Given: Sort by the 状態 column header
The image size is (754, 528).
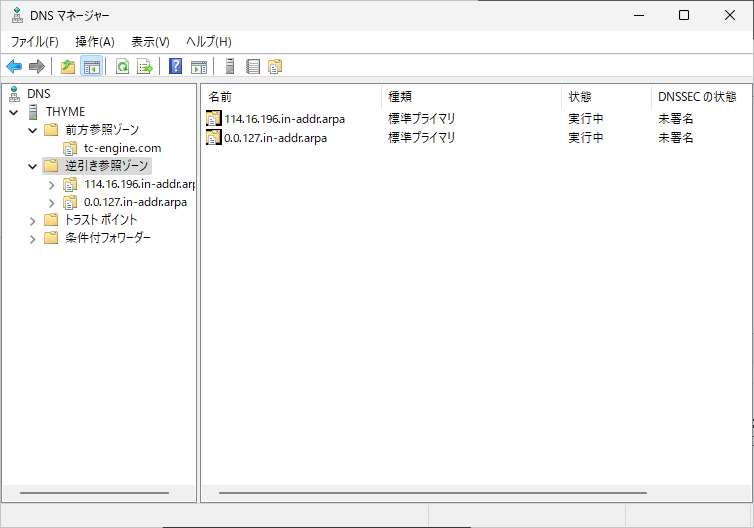Looking at the screenshot, I should click(x=606, y=97).
